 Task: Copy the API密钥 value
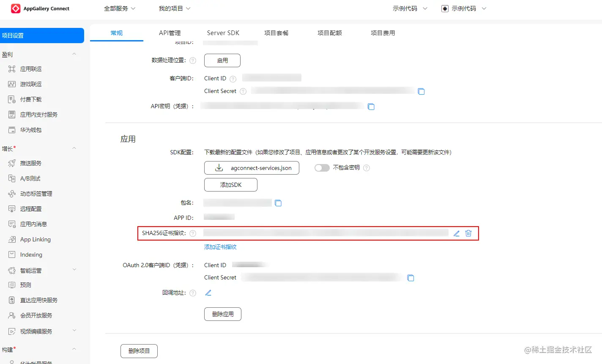(x=371, y=107)
